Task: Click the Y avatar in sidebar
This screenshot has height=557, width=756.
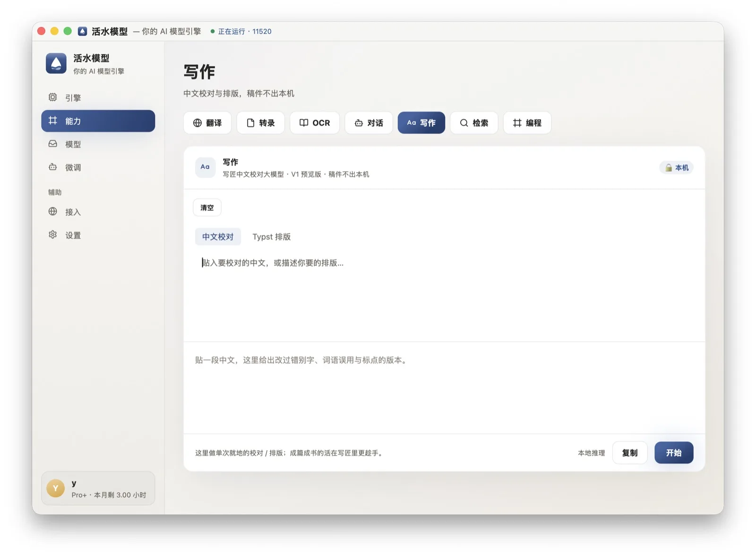Action: tap(56, 488)
